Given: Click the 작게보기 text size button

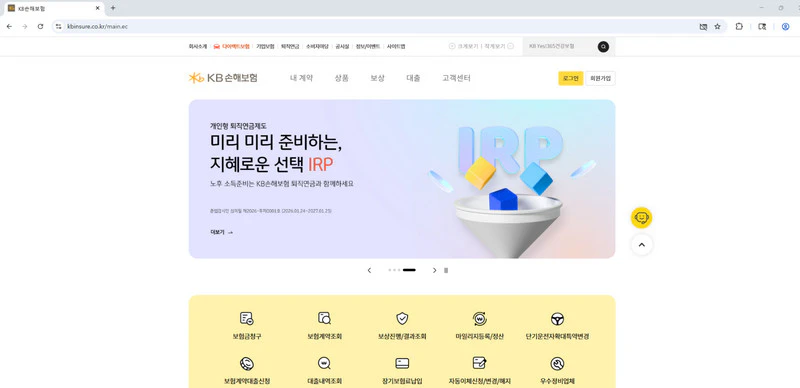Looking at the screenshot, I should pos(499,46).
